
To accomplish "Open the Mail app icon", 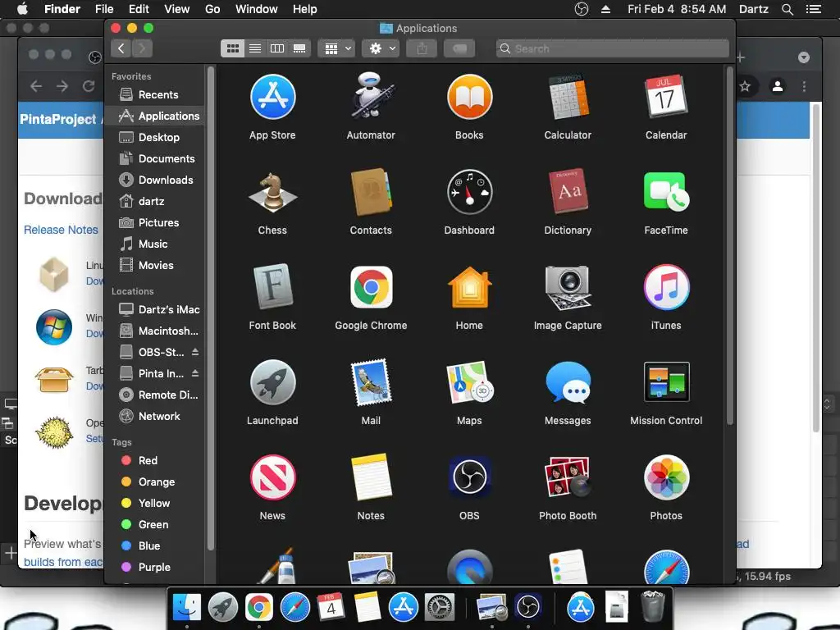I will tap(371, 382).
